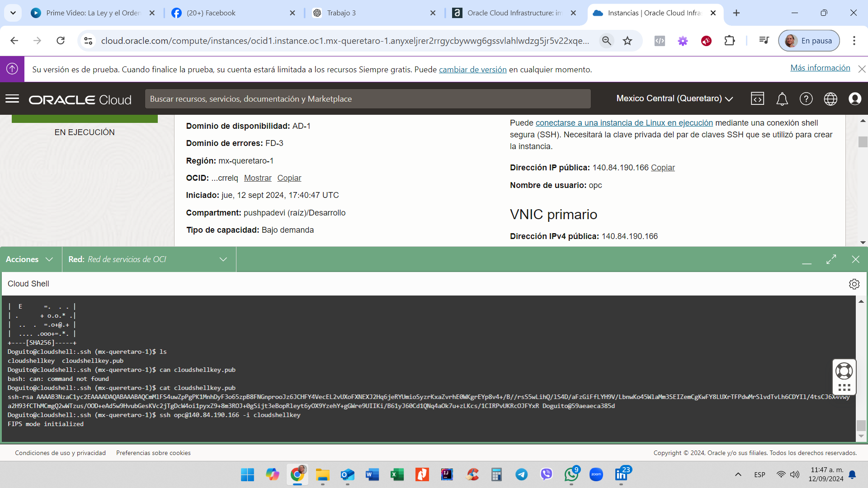The width and height of the screenshot is (868, 488).
Task: Expand the Acciones dropdown in Cloud Shell
Action: tap(29, 259)
